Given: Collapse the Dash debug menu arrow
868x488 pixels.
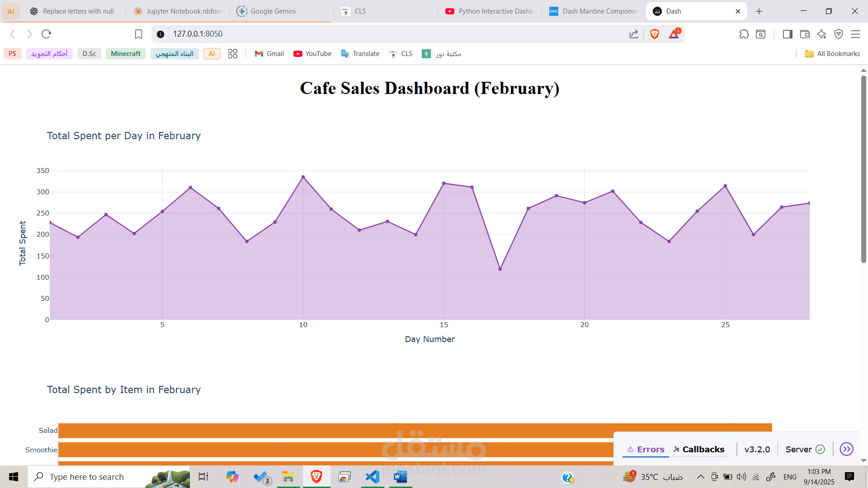Looking at the screenshot, I should pos(846,449).
